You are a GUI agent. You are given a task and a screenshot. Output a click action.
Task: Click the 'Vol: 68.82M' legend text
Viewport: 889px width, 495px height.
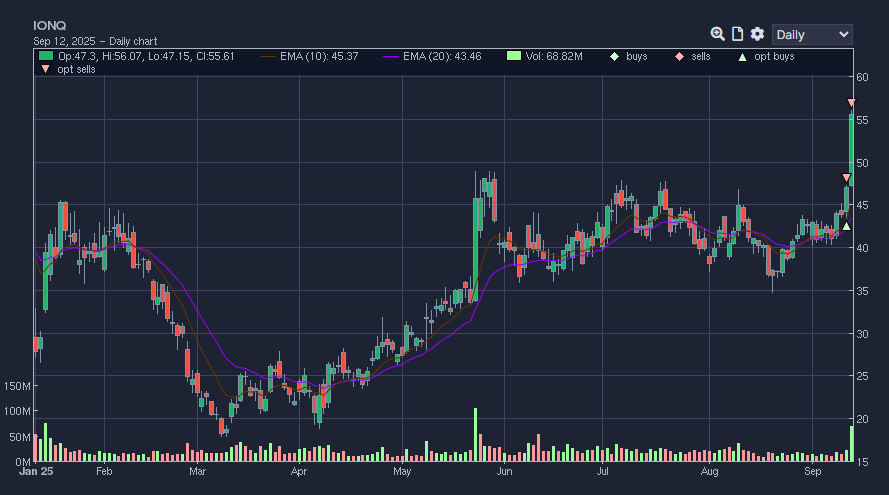coord(554,56)
